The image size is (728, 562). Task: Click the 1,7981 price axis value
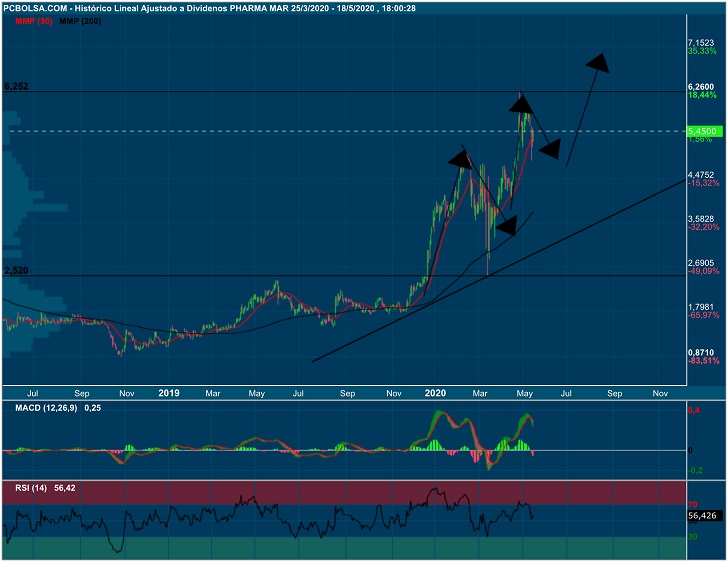click(701, 307)
